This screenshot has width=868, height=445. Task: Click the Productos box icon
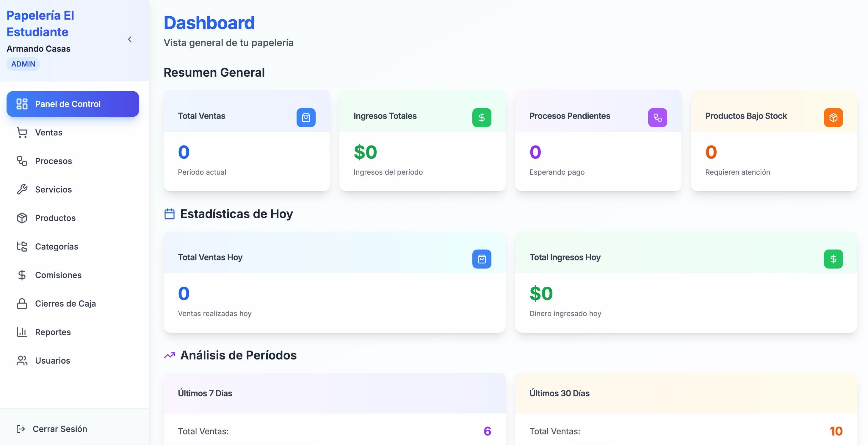(22, 218)
